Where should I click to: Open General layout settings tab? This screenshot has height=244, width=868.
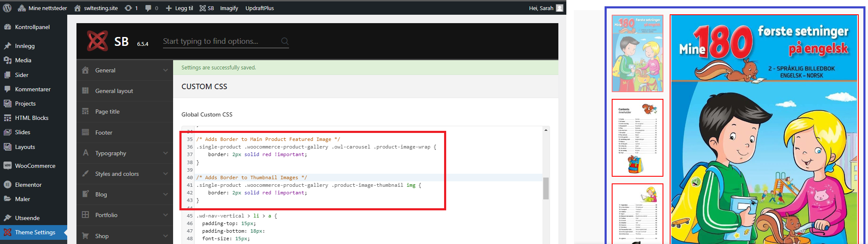[125, 91]
